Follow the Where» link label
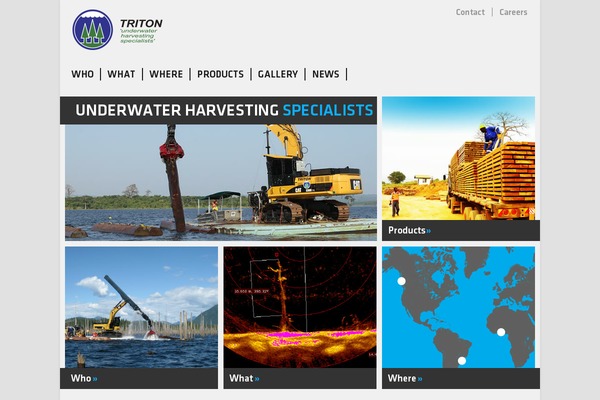Viewport: 600px width, 400px height. (x=405, y=379)
